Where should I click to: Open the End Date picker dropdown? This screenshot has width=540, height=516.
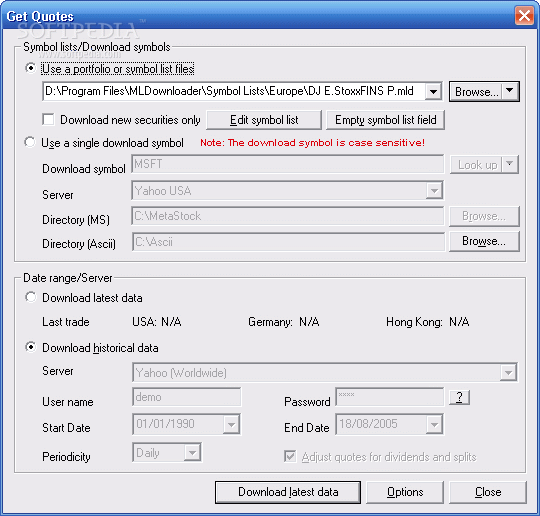tap(434, 424)
